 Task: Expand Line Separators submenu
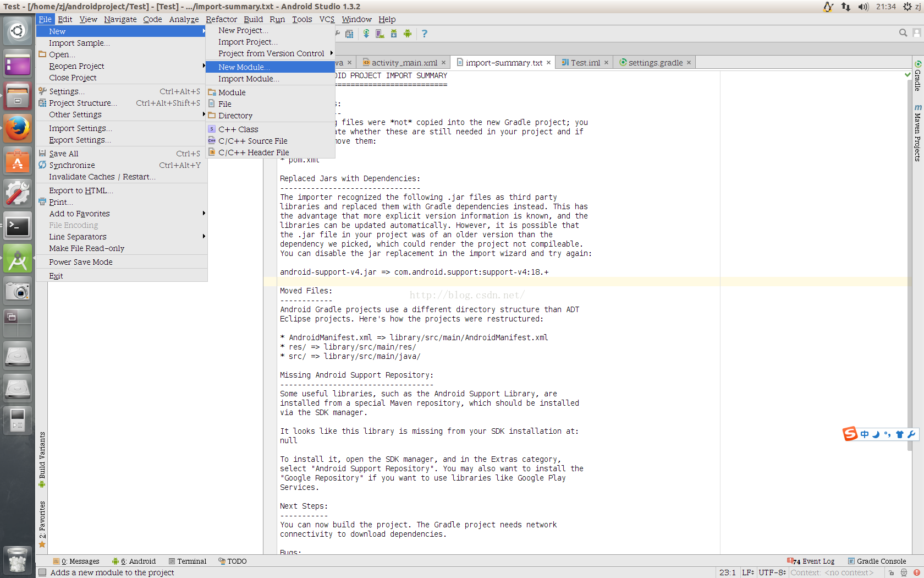click(x=122, y=237)
